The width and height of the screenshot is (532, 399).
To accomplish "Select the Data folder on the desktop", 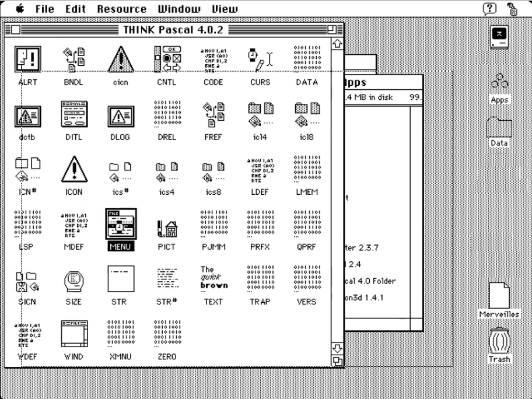I will tap(499, 128).
